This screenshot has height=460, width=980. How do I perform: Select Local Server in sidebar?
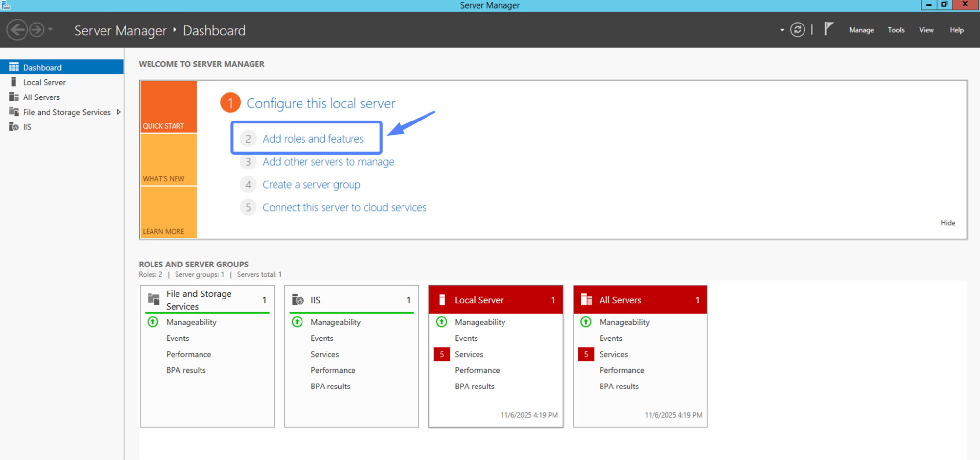[44, 82]
